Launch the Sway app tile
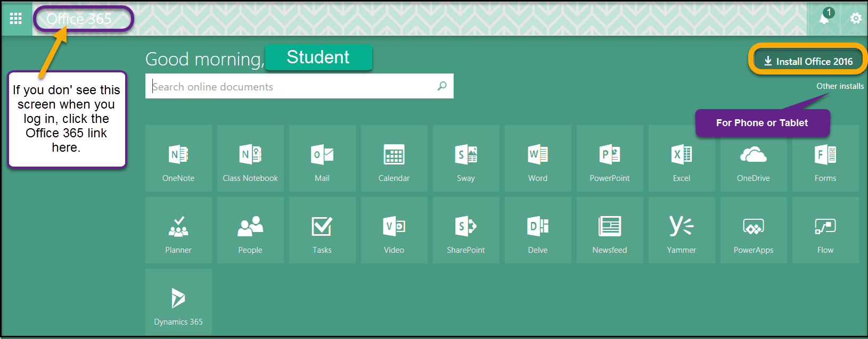This screenshot has height=339, width=868. tap(466, 158)
